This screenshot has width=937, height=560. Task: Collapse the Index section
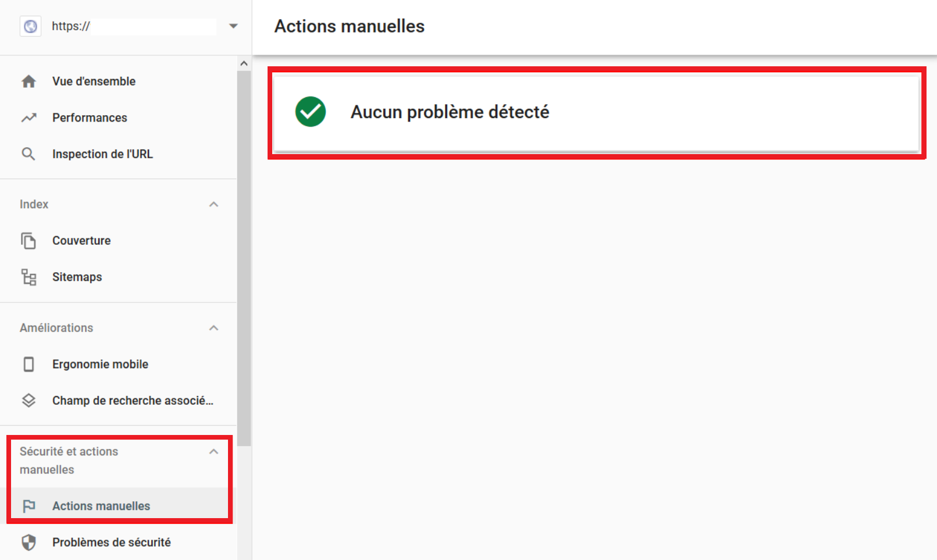213,204
